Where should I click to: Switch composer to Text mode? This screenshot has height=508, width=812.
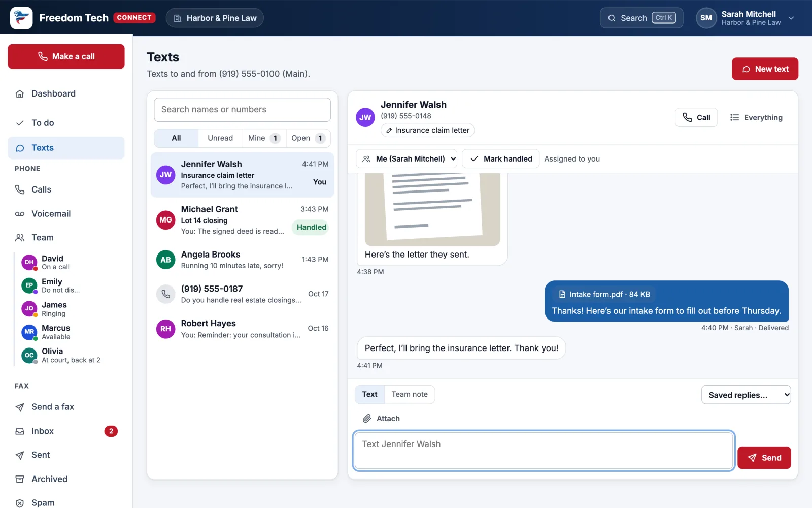click(369, 394)
